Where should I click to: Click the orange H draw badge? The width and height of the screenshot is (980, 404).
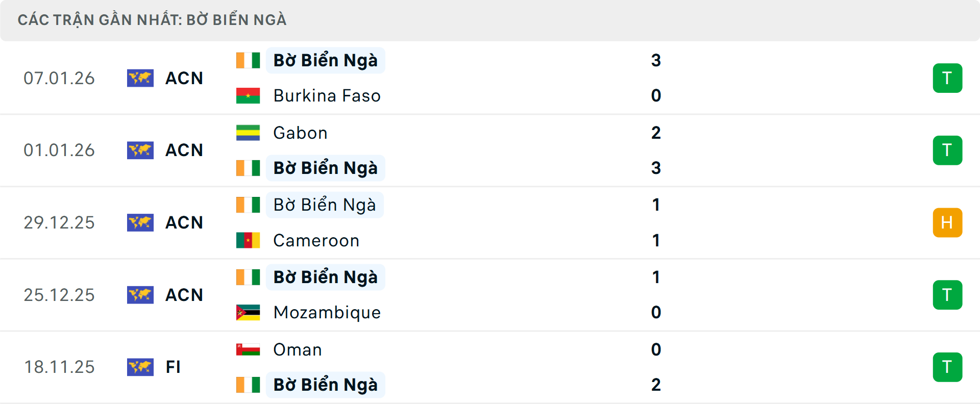947,222
